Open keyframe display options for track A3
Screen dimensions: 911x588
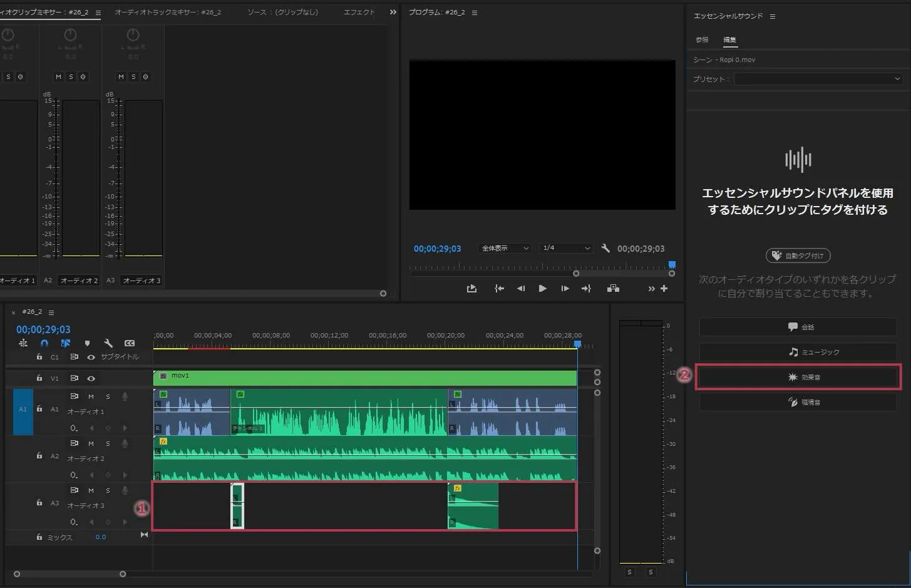click(x=74, y=522)
